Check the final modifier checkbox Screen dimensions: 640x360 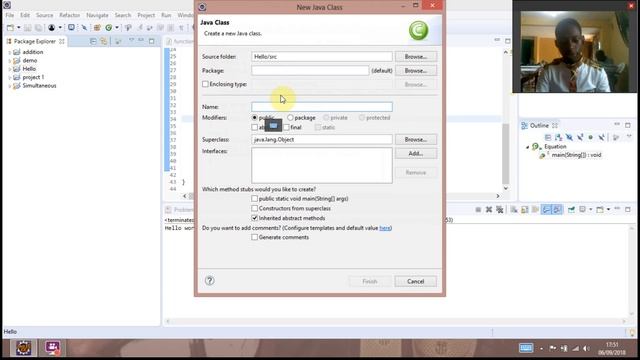coord(287,127)
